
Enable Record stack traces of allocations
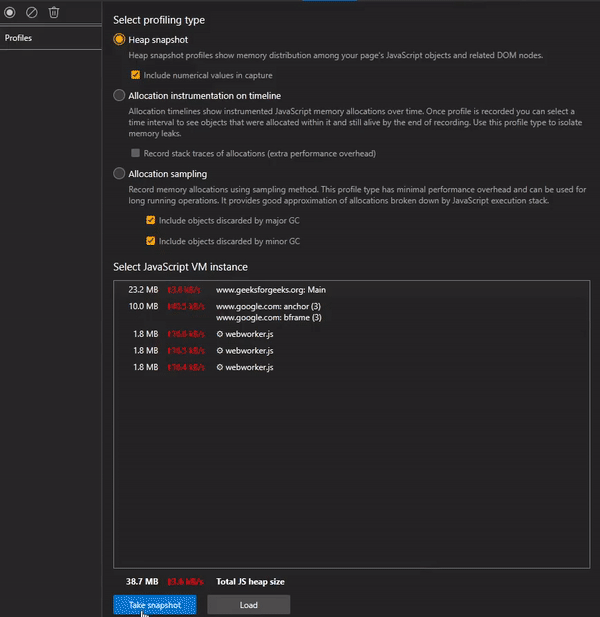point(136,153)
